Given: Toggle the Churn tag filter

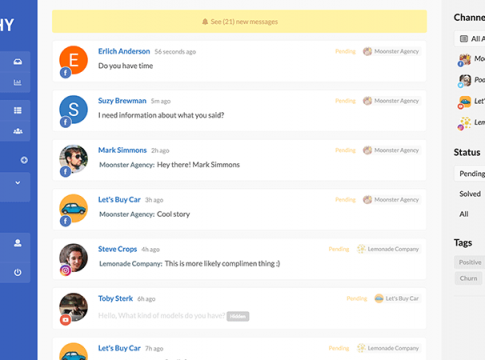Looking at the screenshot, I should point(468,278).
